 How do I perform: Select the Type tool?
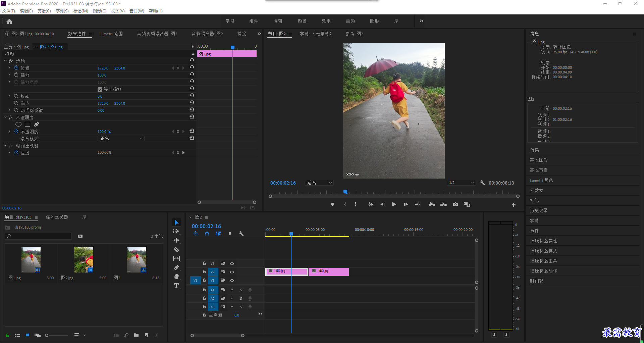coord(176,286)
